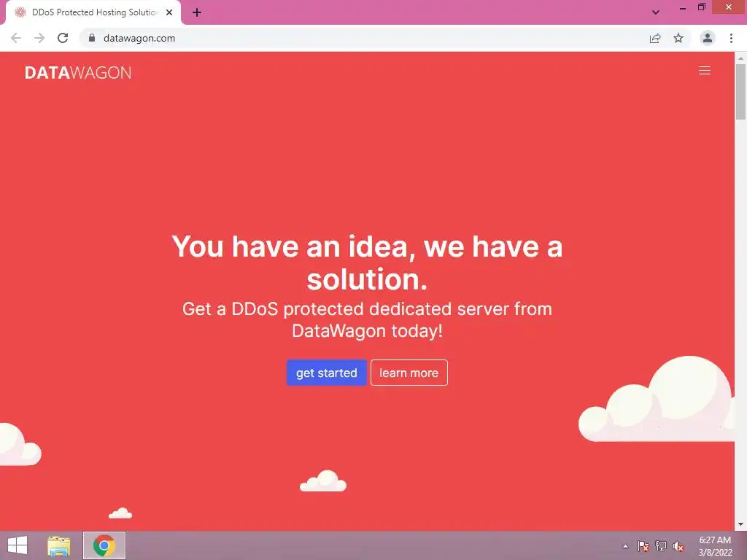Open File Explorer from the taskbar
Screen dimensions: 747x560
point(59,545)
